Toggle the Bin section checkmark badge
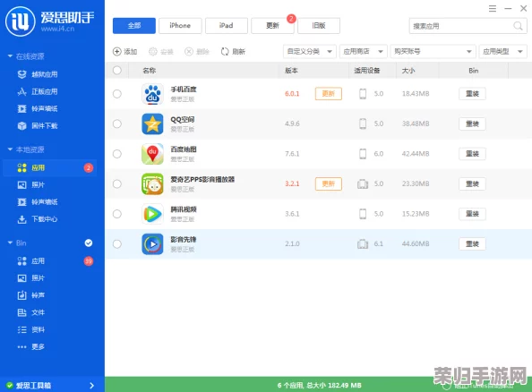532x392 pixels. pyautogui.click(x=89, y=243)
